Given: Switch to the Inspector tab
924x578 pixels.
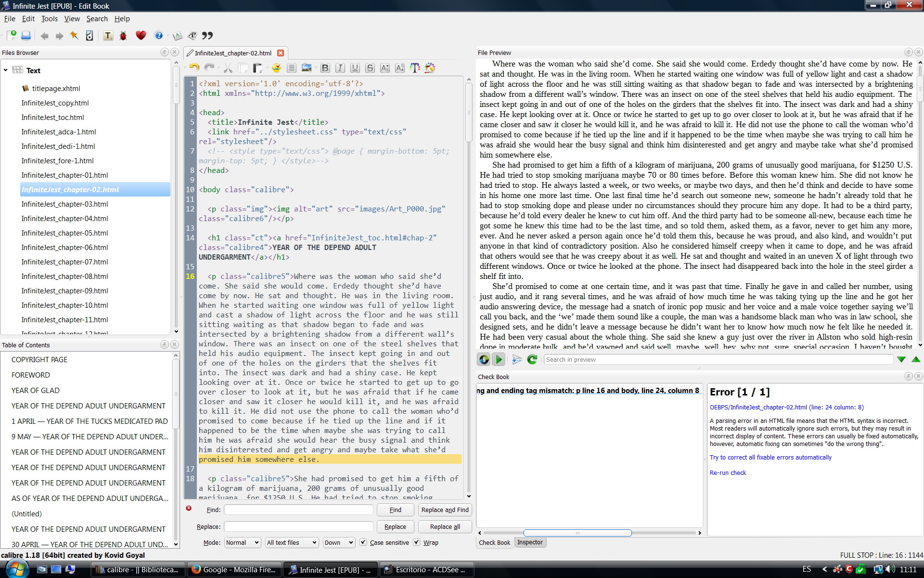Looking at the screenshot, I should tap(530, 542).
